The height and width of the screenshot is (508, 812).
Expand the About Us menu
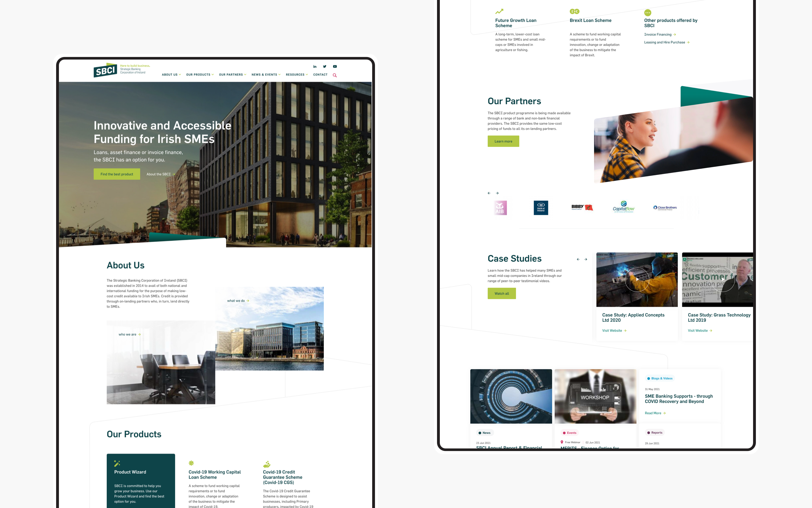[x=171, y=75]
